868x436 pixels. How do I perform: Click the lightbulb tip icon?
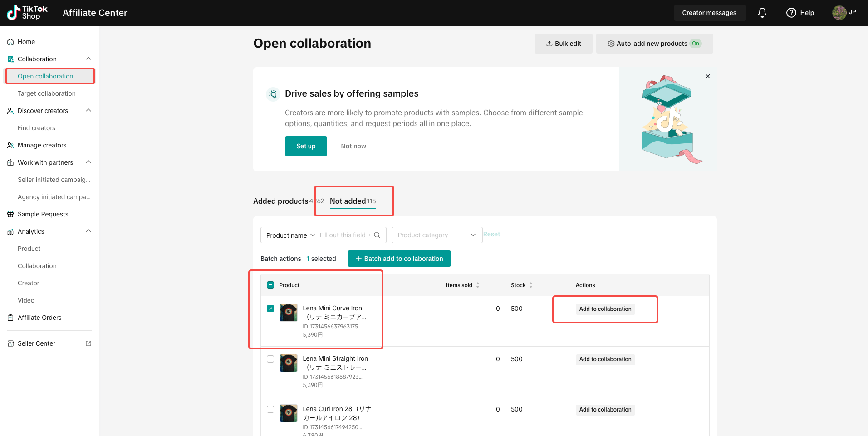(x=273, y=94)
